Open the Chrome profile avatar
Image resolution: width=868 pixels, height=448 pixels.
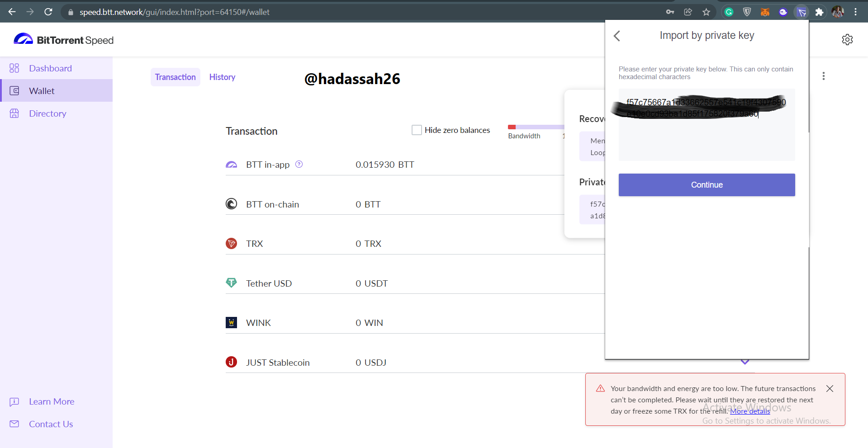[x=838, y=12]
